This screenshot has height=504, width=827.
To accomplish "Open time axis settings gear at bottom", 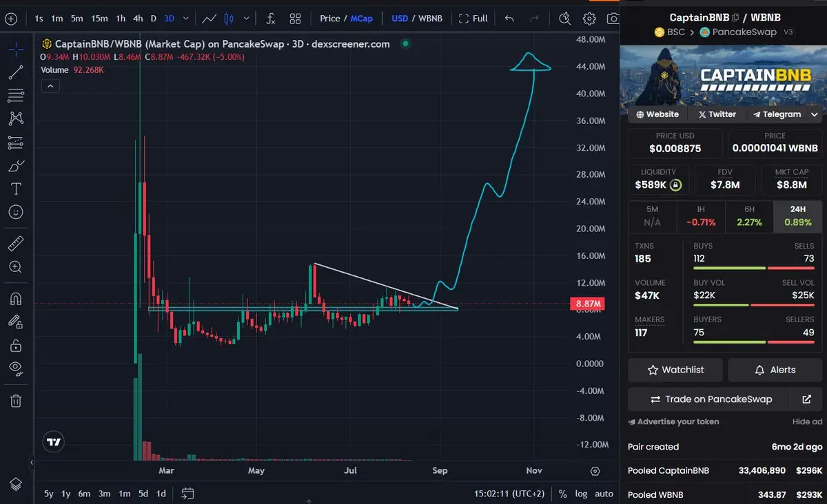I will click(x=595, y=471).
